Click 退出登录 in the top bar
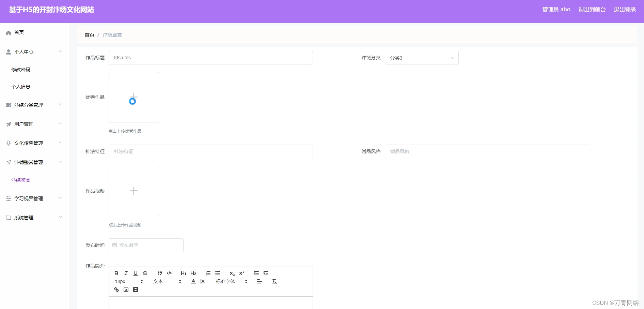 tap(625, 9)
